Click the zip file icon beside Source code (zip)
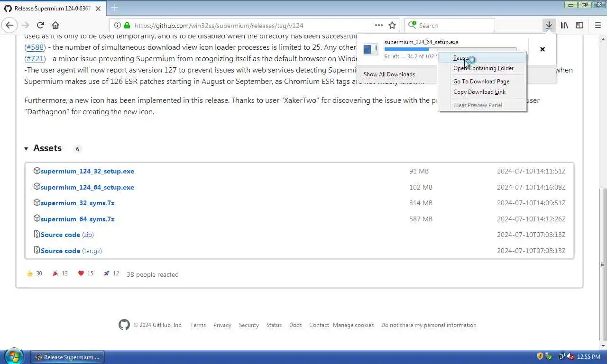This screenshot has height=364, width=607. [37, 234]
